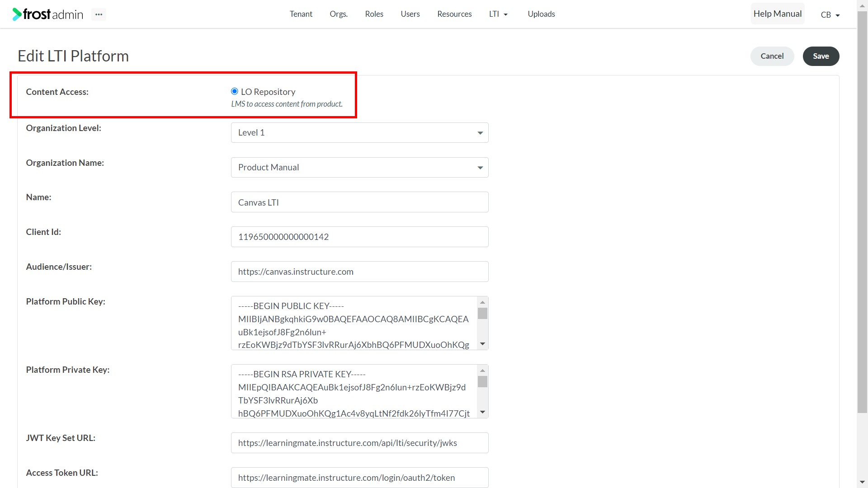Select the LO Repository radio button
This screenshot has height=488, width=868.
coord(234,91)
